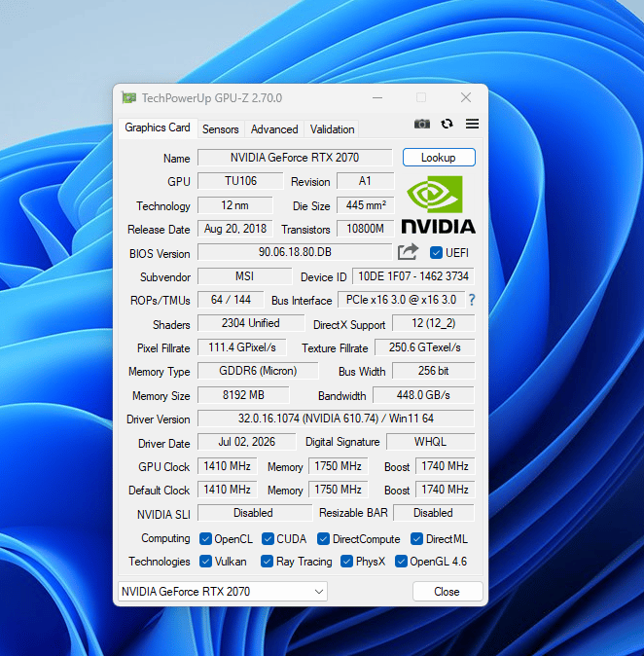The height and width of the screenshot is (656, 644).
Task: Minimize the GPU-Z window
Action: coord(377,98)
